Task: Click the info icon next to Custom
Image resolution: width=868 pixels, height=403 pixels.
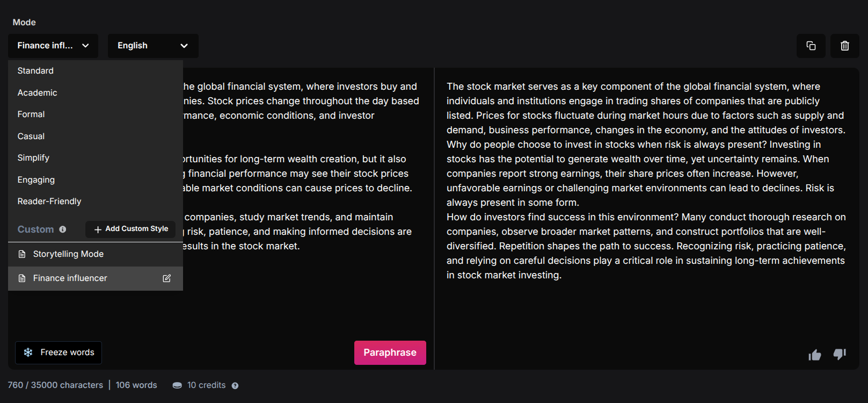Action: (63, 229)
